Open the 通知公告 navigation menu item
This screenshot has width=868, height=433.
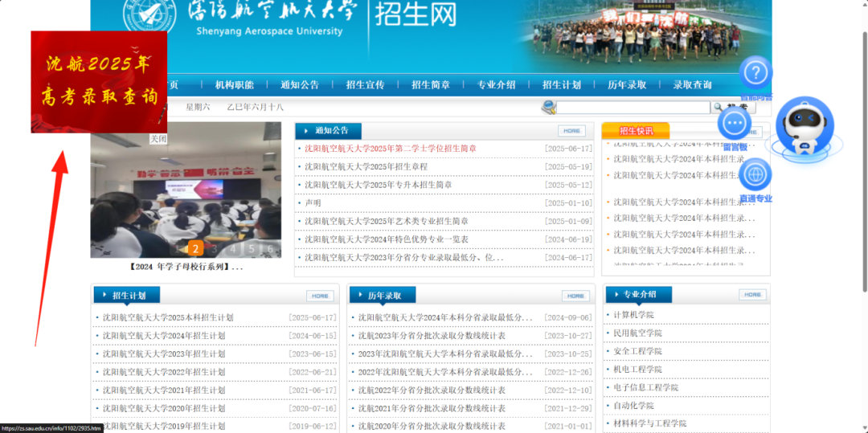tap(300, 85)
